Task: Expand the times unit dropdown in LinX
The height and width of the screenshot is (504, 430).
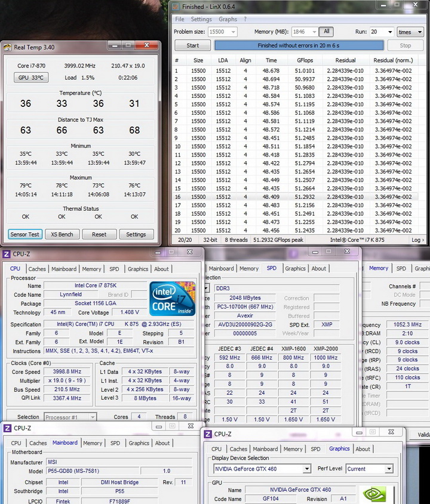Action: point(419,32)
